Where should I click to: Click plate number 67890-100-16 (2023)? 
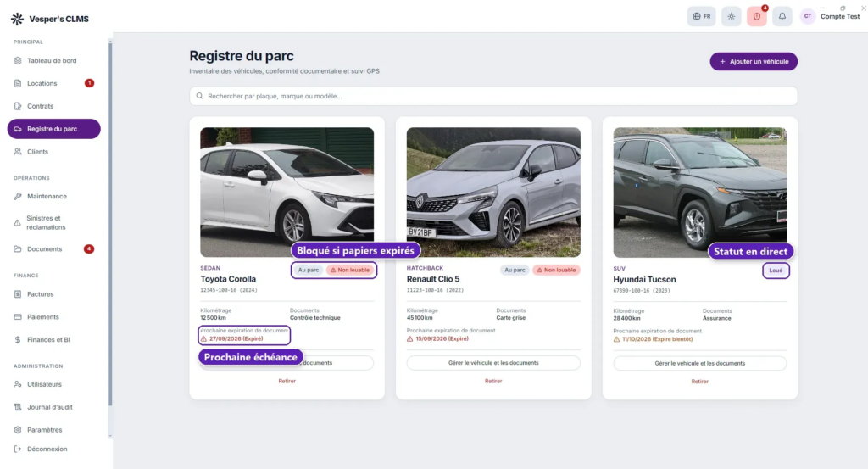pos(642,291)
